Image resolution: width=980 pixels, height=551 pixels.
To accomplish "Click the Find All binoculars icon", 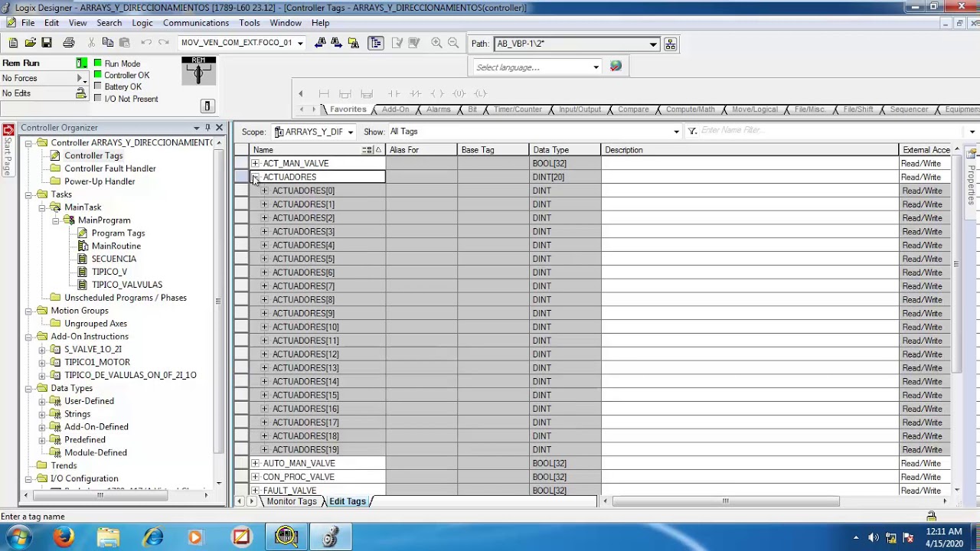I will (x=354, y=43).
